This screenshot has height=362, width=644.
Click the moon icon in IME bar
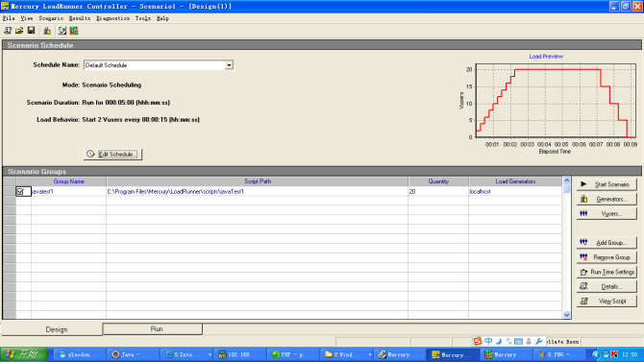[499, 341]
